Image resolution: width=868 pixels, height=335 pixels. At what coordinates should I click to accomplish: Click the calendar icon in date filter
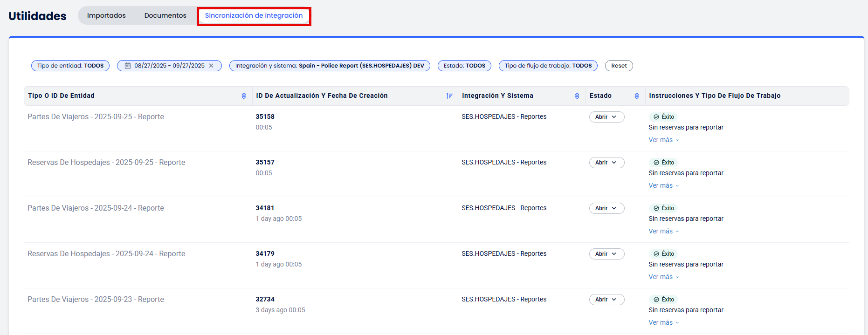(x=127, y=66)
